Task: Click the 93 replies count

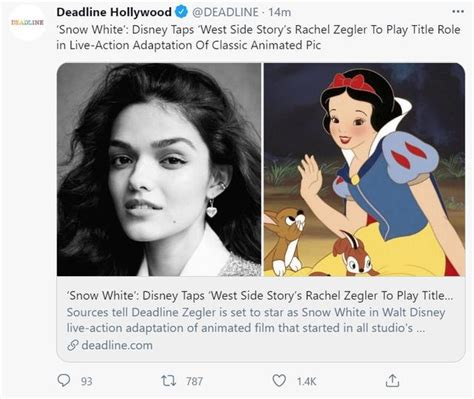Action: pos(86,381)
